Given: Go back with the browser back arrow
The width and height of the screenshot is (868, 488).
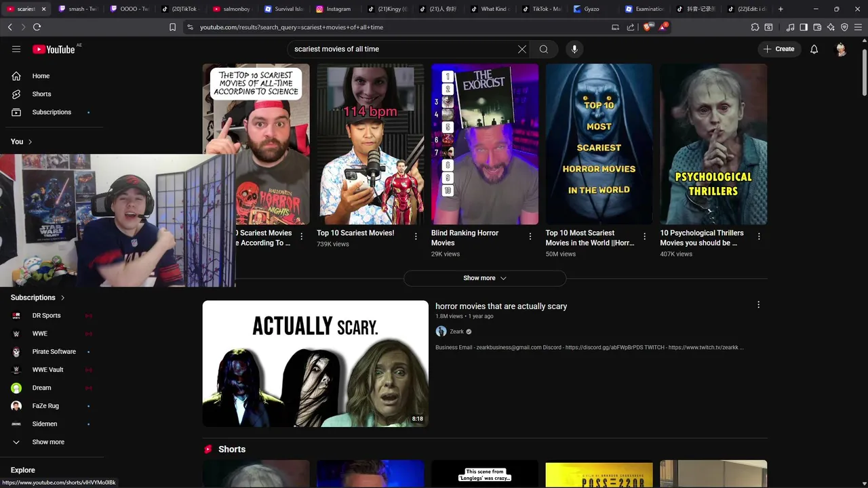Looking at the screenshot, I should pos(10,27).
